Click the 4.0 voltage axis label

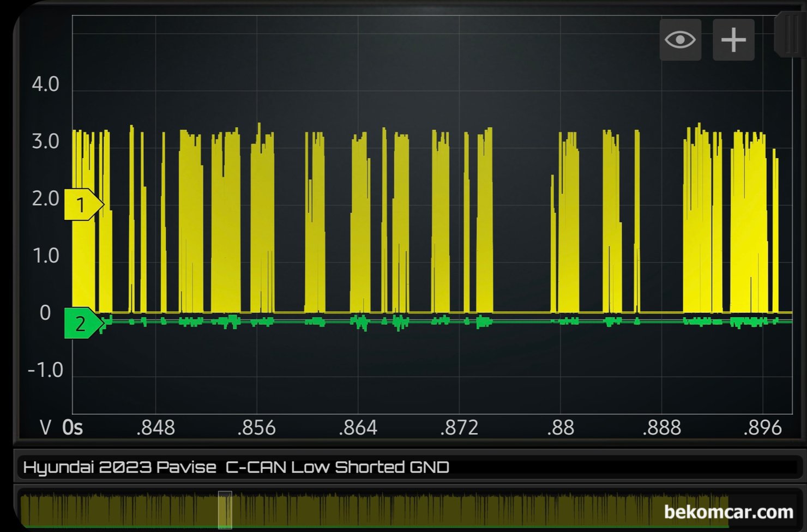click(x=45, y=84)
